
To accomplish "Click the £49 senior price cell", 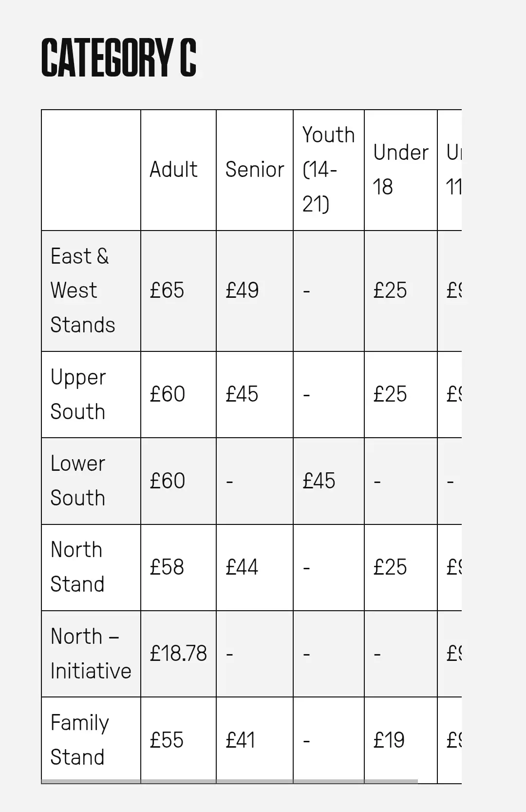I will (242, 290).
